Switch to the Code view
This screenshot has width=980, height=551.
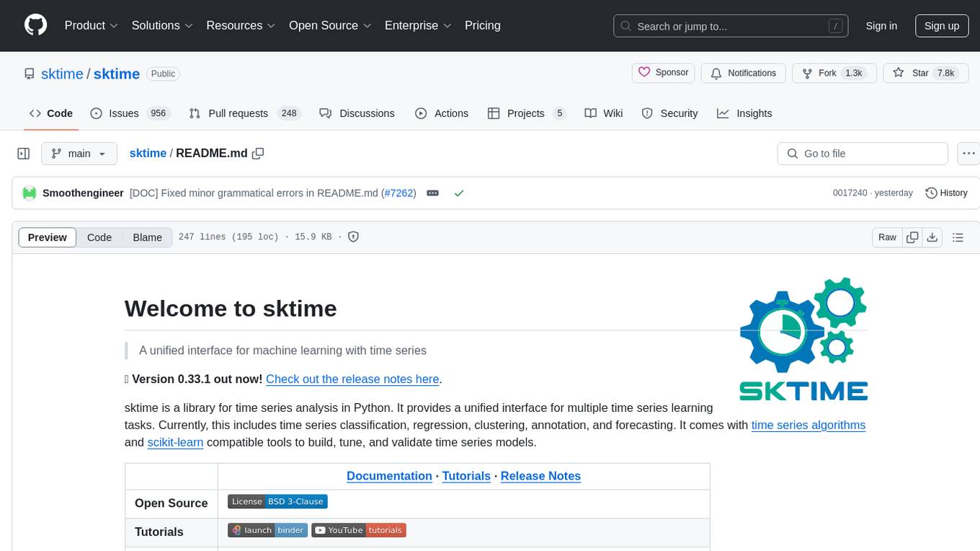pyautogui.click(x=99, y=237)
